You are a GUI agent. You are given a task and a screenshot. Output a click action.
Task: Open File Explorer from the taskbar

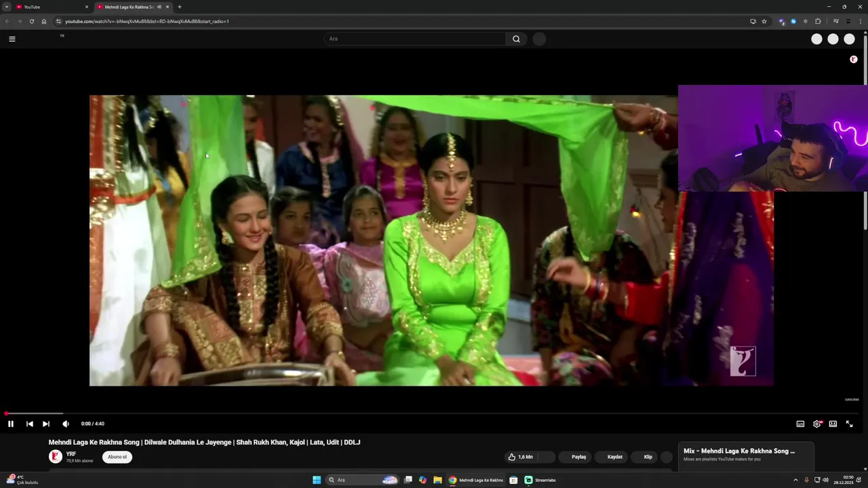coord(437,480)
